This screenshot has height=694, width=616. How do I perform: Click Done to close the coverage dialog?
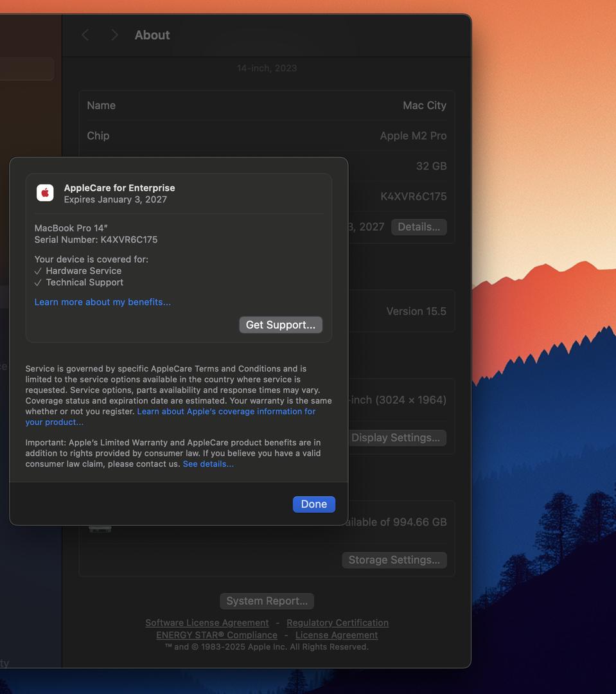[x=313, y=504]
